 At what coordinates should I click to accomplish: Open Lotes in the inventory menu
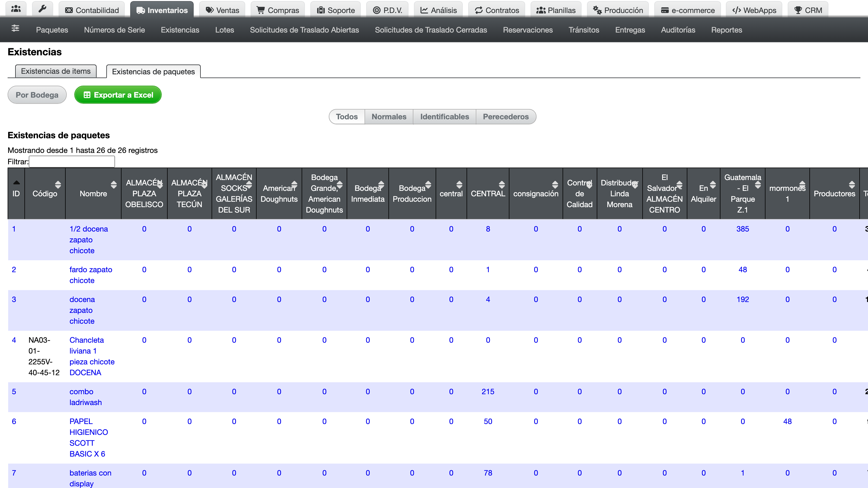point(224,30)
